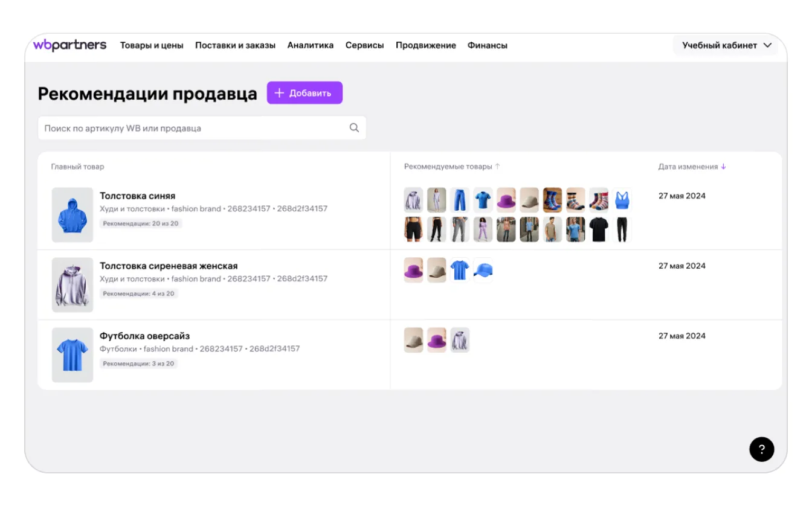Select Аналитика in the top navigation

[311, 45]
